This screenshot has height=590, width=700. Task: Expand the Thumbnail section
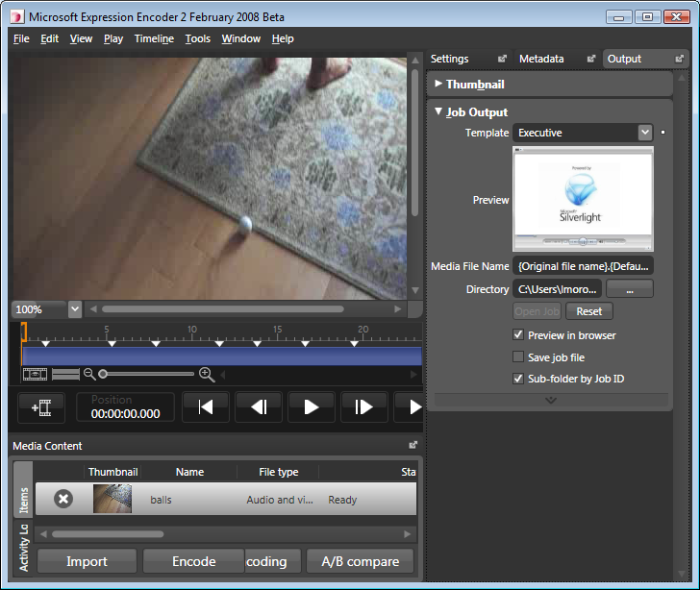click(x=438, y=84)
